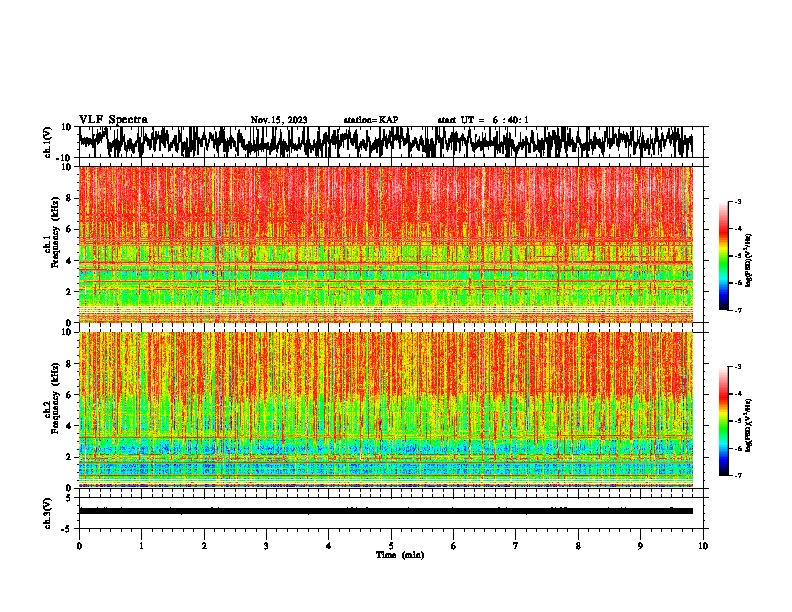Click the "4" kHz tick of ch.1 spectrogram
The image size is (792, 612).
70,261
